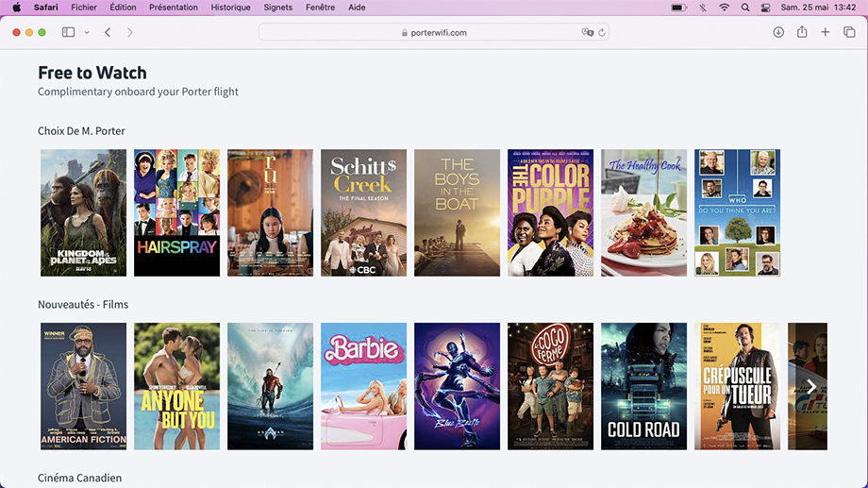Click the date and time display

[818, 8]
